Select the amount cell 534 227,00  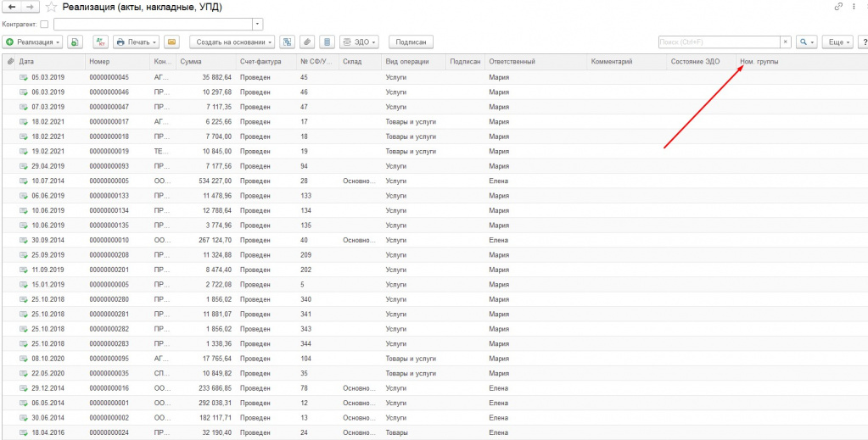tap(215, 181)
